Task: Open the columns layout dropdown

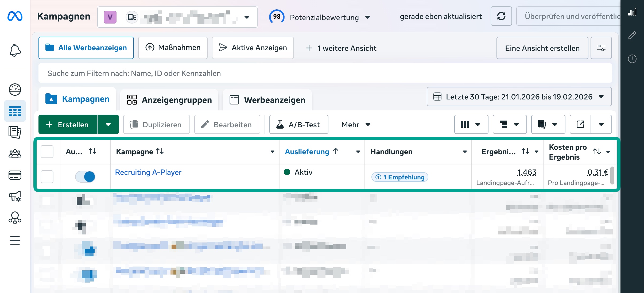Action: point(471,124)
